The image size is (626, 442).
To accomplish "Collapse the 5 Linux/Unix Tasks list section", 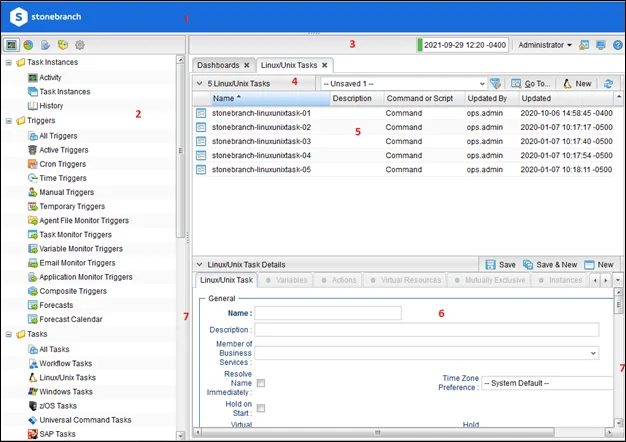I will (x=200, y=83).
